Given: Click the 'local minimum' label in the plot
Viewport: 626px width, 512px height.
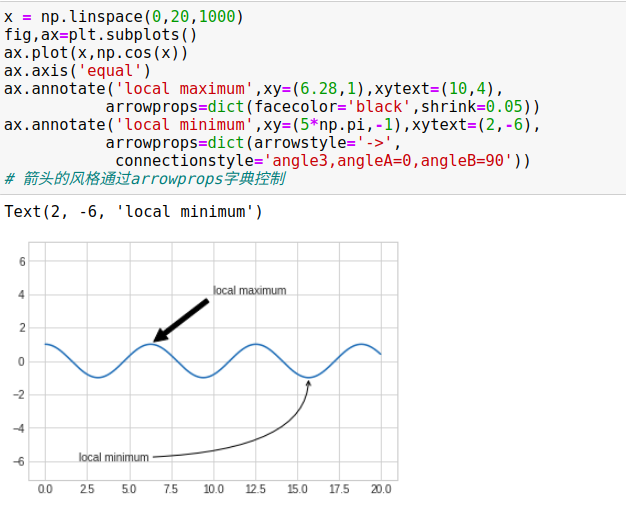Looking at the screenshot, I should 113,457.
